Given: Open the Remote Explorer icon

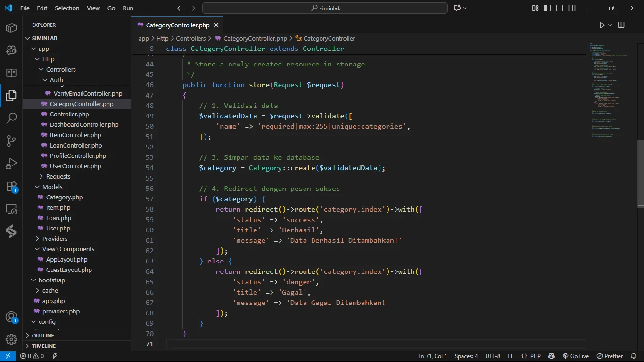Looking at the screenshot, I should 11,209.
